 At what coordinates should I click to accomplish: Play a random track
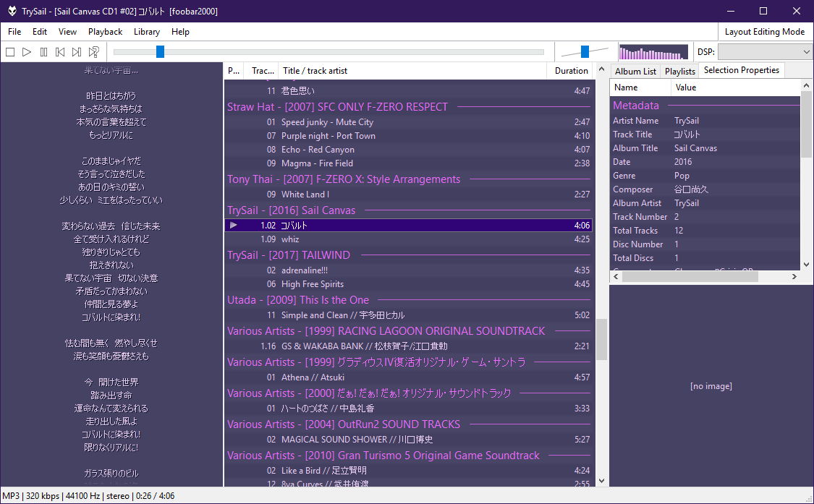coord(94,52)
